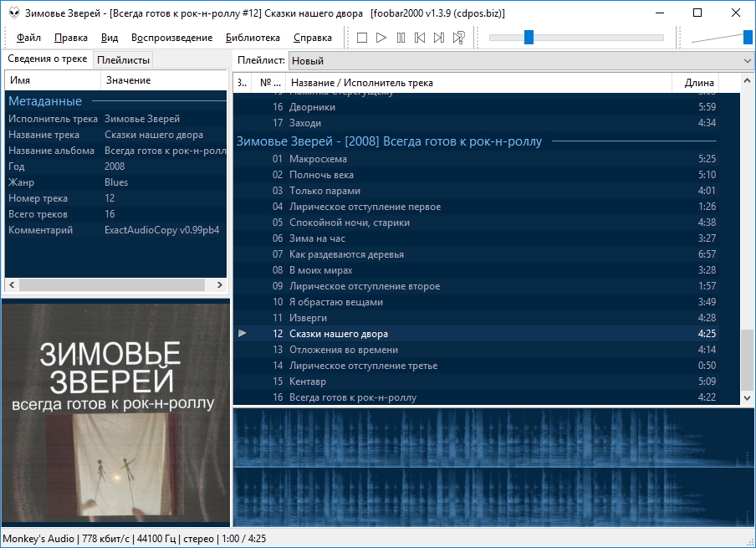Click the Жанр value Blues
Image resolution: width=756 pixels, height=548 pixels.
tap(116, 182)
